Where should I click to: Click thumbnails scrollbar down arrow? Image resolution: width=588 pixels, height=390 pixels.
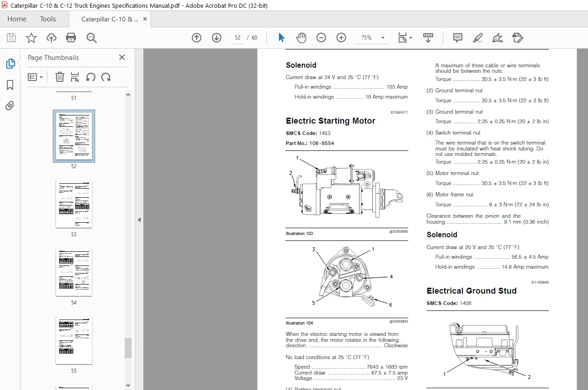tap(128, 385)
